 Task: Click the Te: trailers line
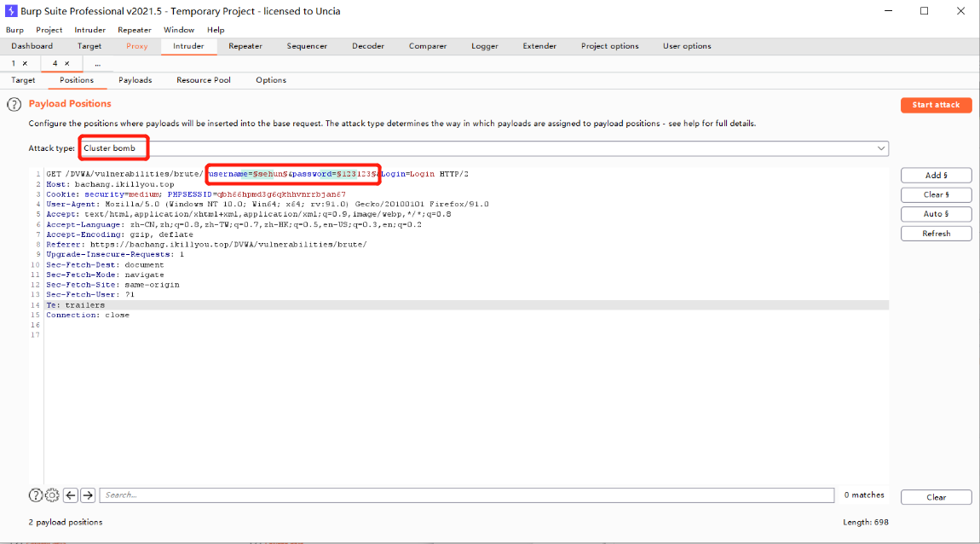click(76, 305)
